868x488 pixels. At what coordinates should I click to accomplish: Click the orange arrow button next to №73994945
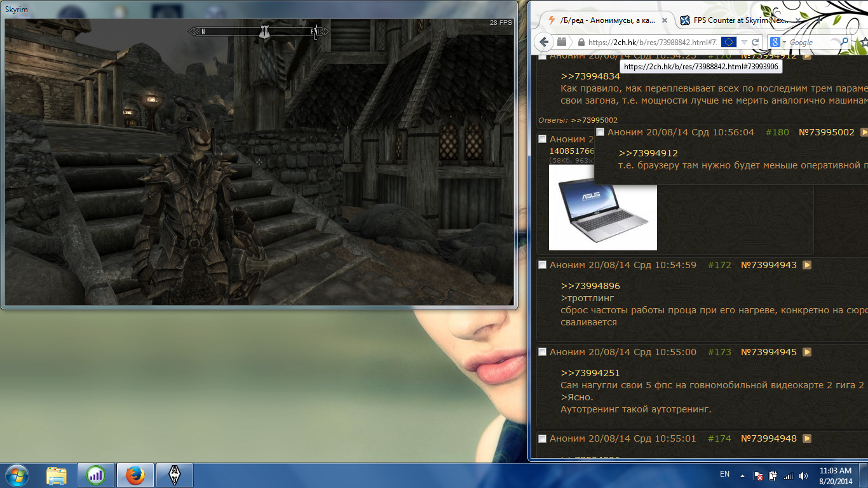coord(807,352)
